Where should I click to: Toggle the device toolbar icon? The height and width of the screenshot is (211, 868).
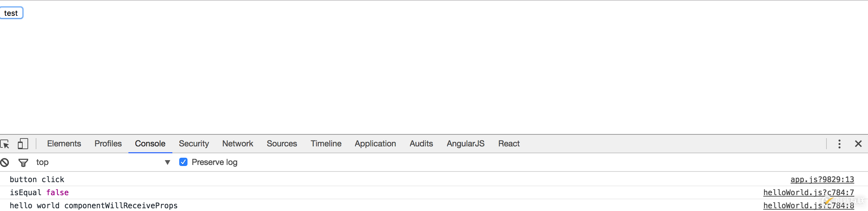(23, 144)
